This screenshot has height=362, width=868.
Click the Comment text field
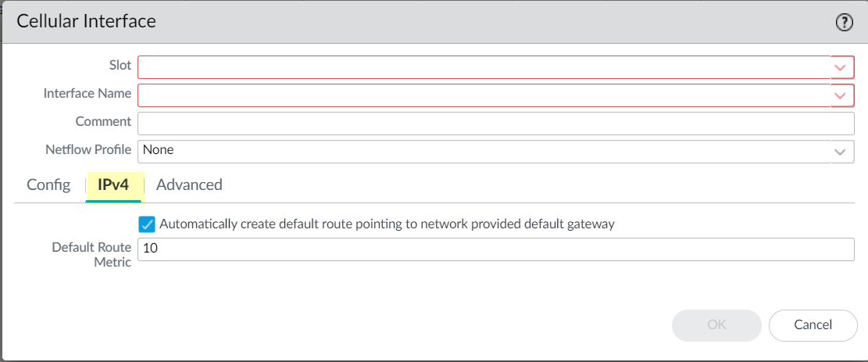click(x=495, y=124)
